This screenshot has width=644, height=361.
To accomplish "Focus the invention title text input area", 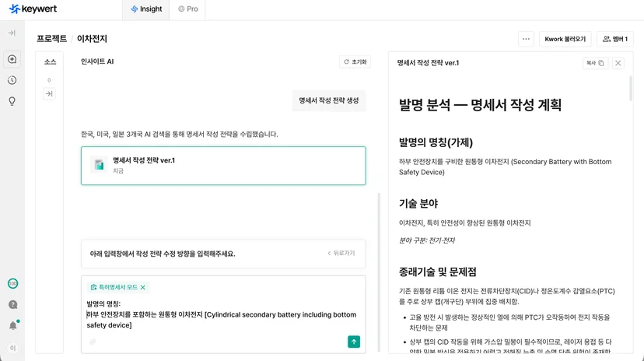I will coord(222,314).
